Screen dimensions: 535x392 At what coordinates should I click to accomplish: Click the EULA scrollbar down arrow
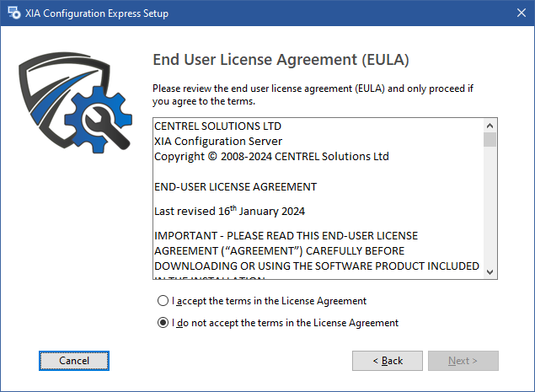point(490,271)
